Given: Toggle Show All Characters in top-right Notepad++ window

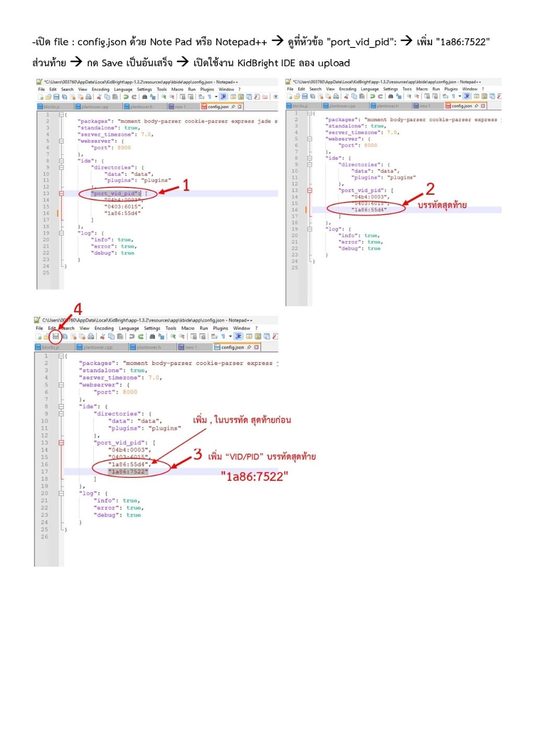Looking at the screenshot, I should tap(453, 96).
